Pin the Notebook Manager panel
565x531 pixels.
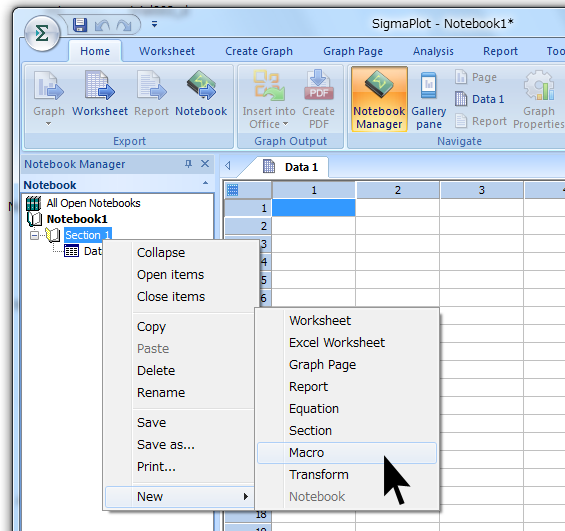pos(188,164)
